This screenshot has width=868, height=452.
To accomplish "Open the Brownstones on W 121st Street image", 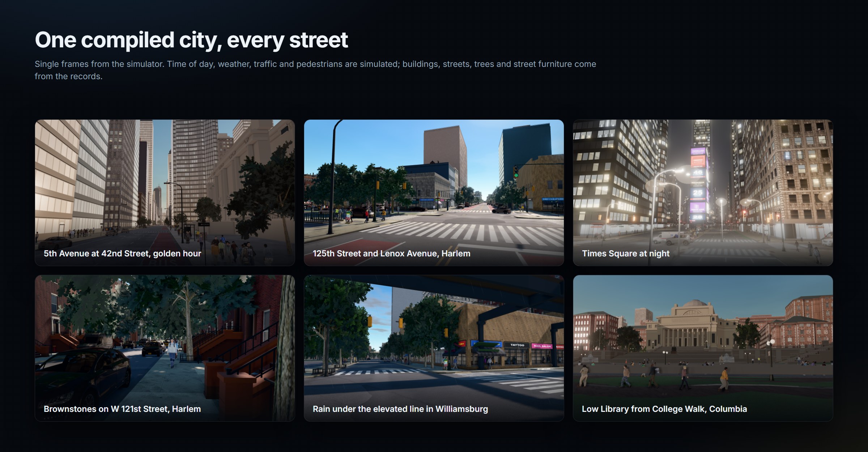I will (165, 348).
